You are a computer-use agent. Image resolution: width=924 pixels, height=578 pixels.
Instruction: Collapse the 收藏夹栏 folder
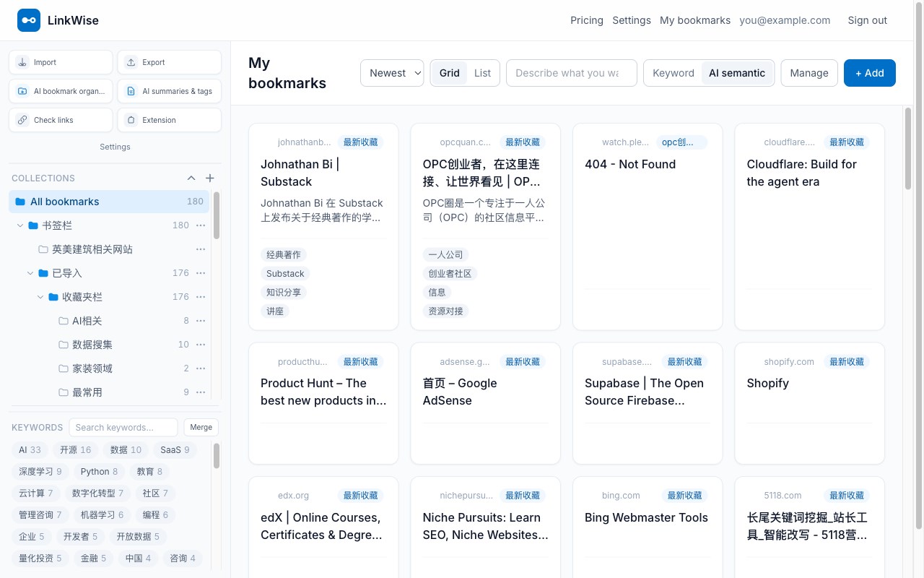pyautogui.click(x=40, y=297)
